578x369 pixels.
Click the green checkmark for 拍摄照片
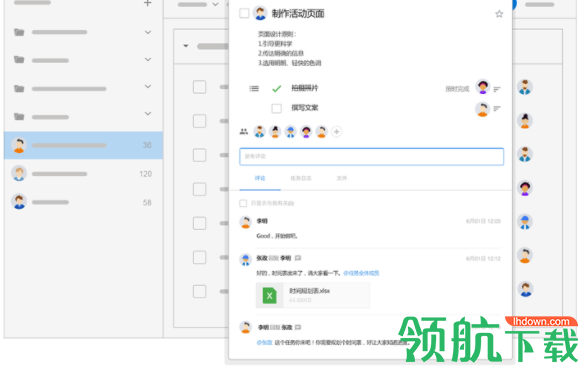pos(276,88)
